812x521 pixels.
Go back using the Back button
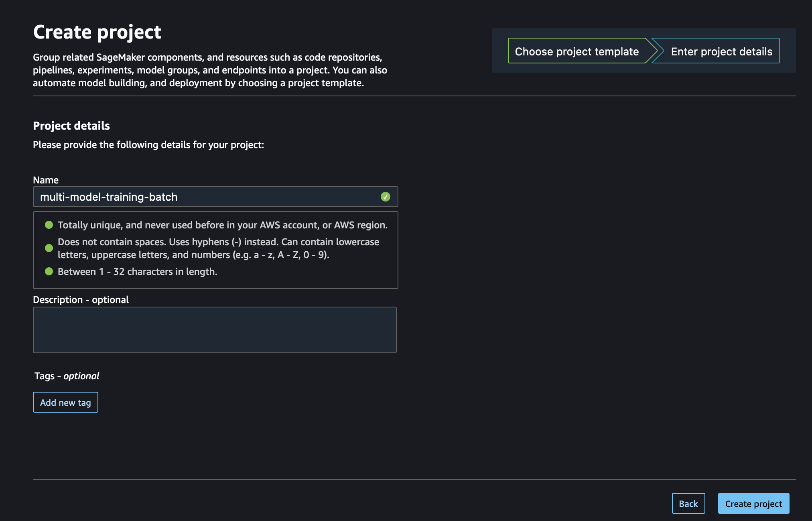[688, 503]
